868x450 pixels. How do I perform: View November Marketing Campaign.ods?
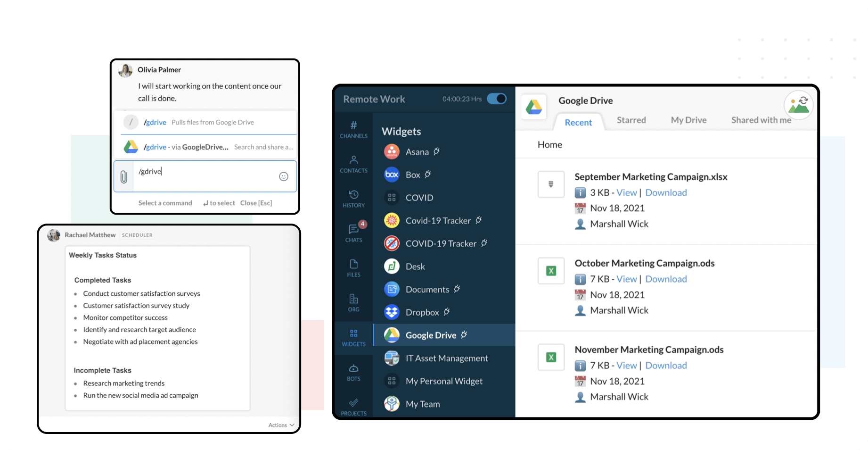tap(627, 366)
